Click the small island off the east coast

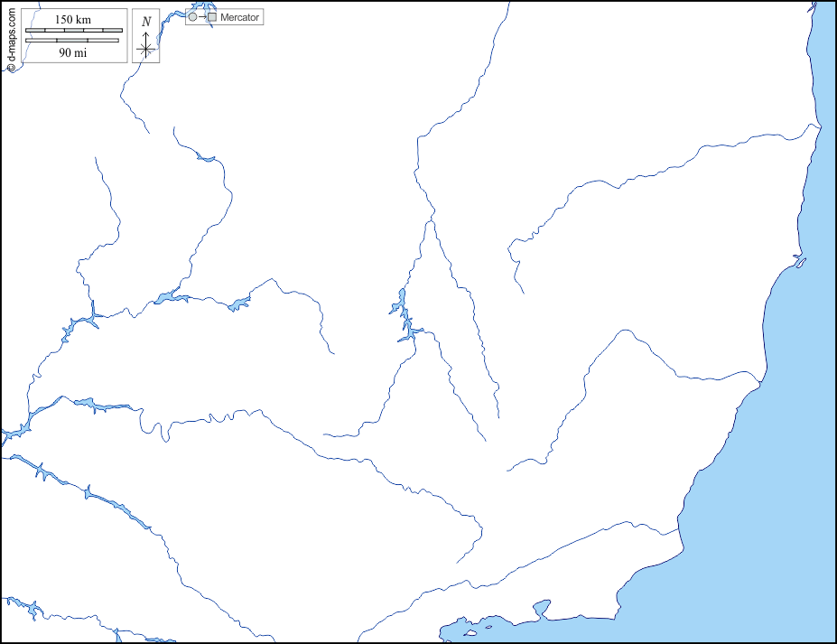(799, 263)
